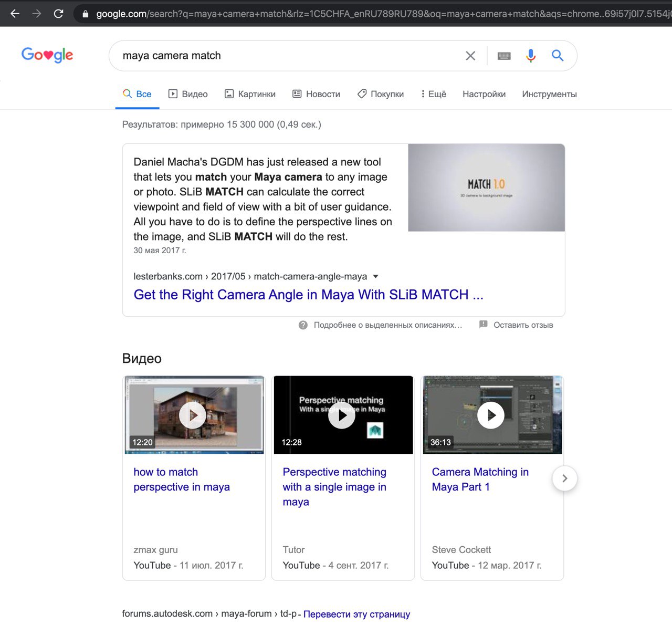The image size is (672, 625).
Task: Clear the search query with X
Action: coord(470,56)
